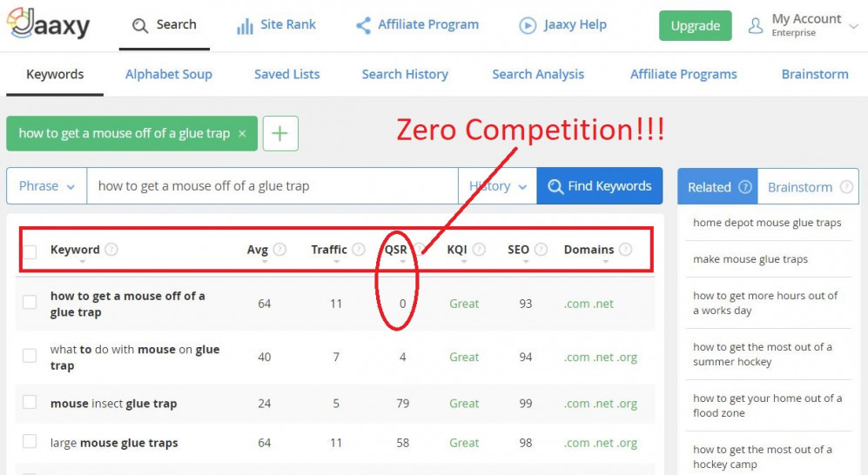Click keyword 'what to do with mouse on glue trap'
This screenshot has height=475, width=868.
point(135,358)
